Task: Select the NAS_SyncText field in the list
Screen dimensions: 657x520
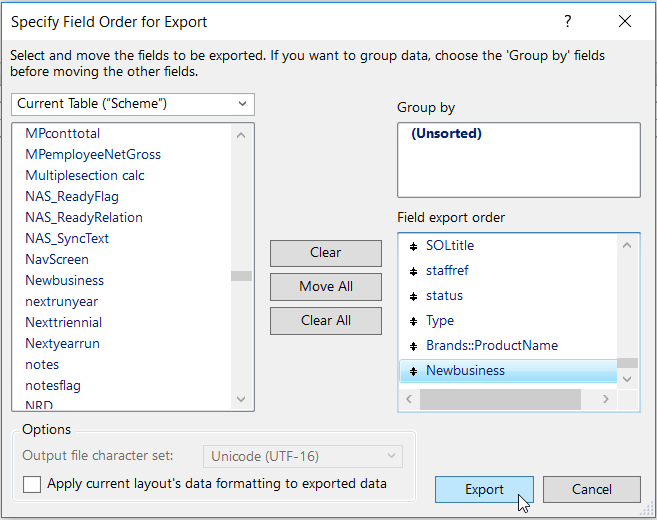Action: click(67, 238)
